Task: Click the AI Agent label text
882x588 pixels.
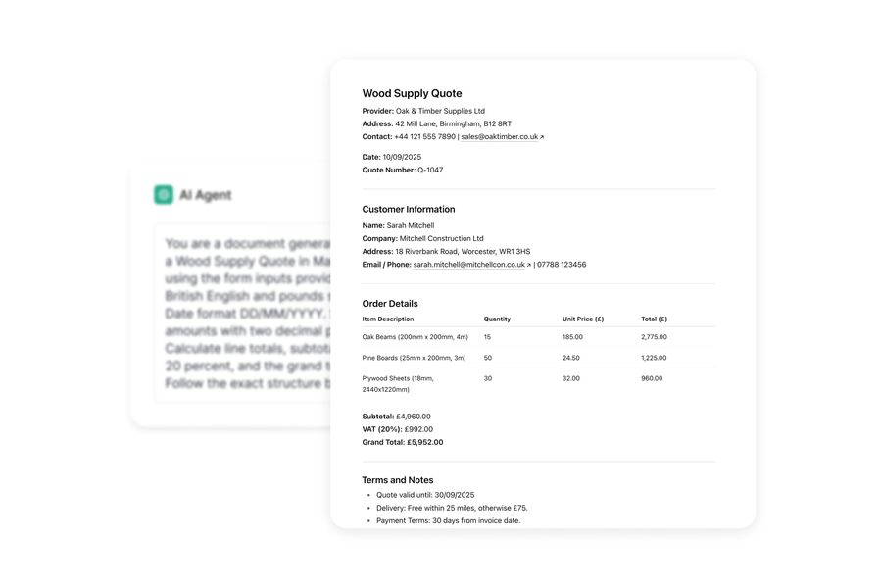Action: (206, 195)
